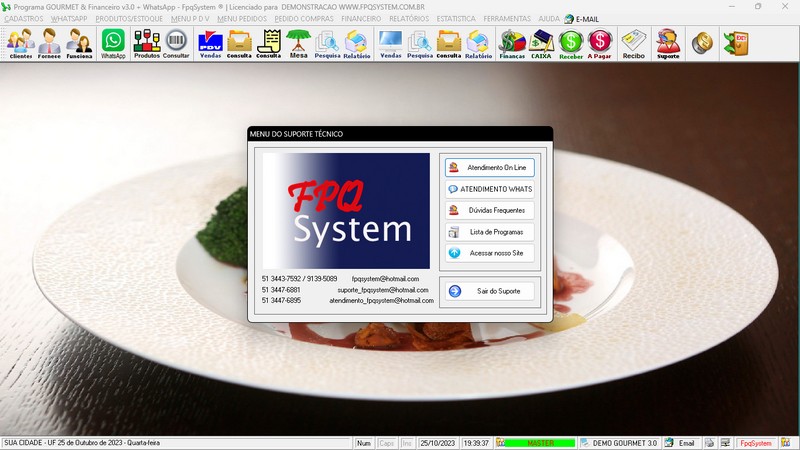Click the green MASTER status bar indicator
This screenshot has height=450, width=800.
tap(540, 443)
